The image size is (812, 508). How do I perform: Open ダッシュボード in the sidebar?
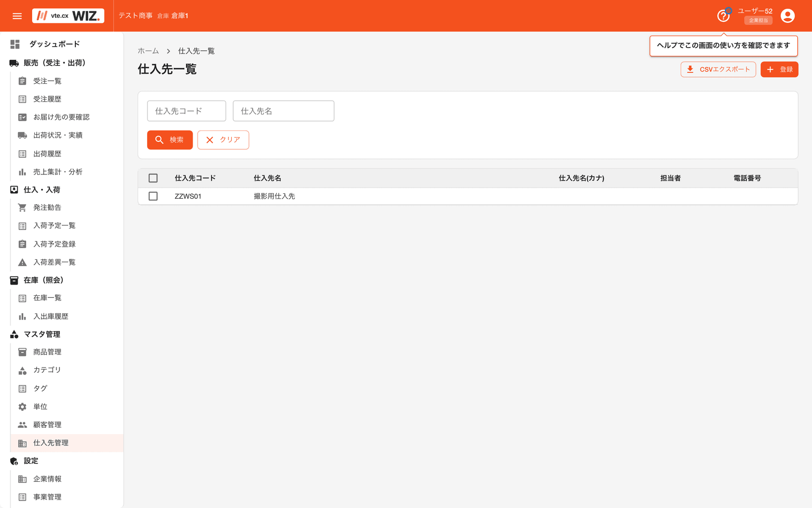[x=54, y=44]
